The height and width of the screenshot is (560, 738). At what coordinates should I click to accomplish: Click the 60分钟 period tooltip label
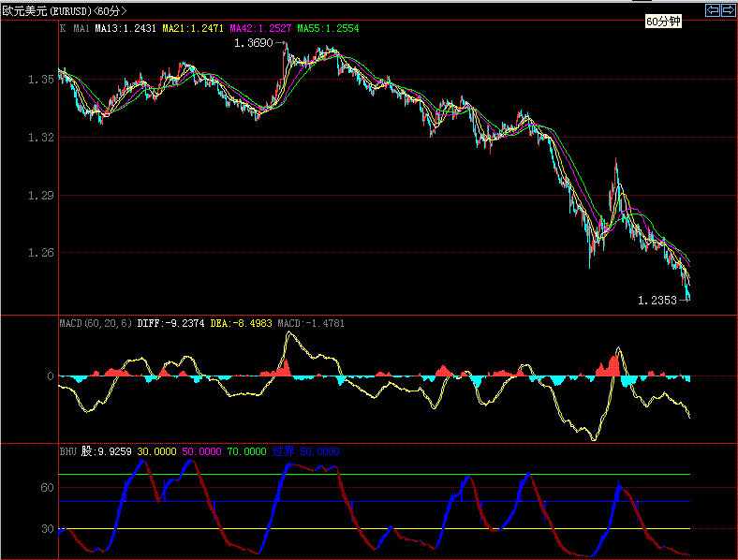pyautogui.click(x=663, y=21)
